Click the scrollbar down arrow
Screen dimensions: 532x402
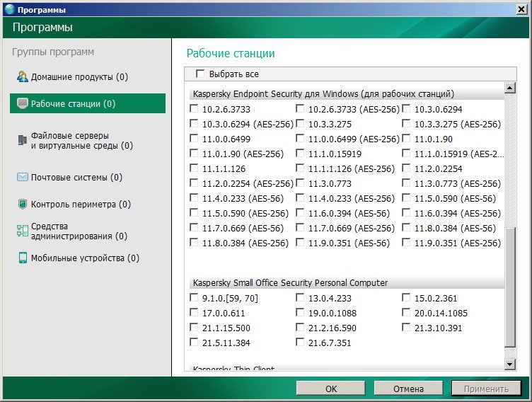(509, 364)
